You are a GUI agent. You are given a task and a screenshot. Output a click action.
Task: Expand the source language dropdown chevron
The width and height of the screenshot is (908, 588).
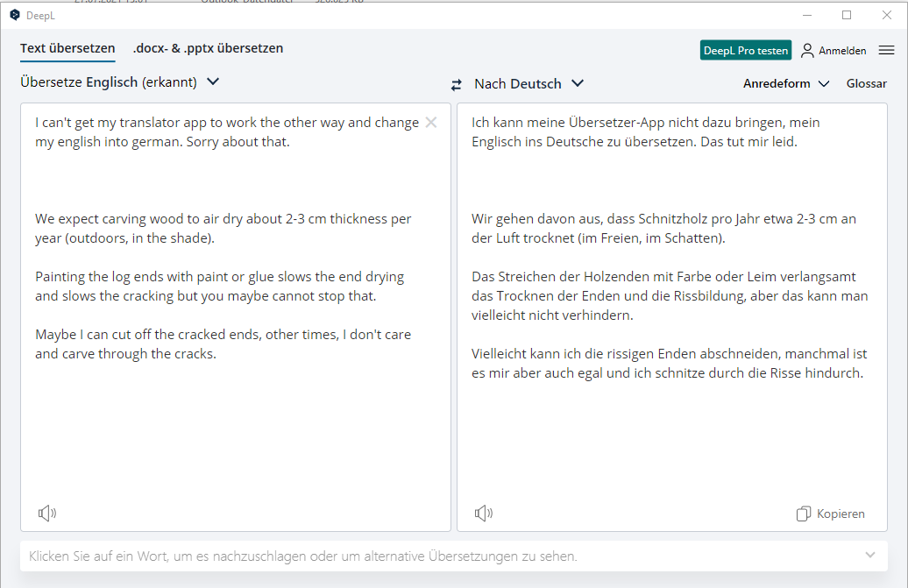pos(213,81)
